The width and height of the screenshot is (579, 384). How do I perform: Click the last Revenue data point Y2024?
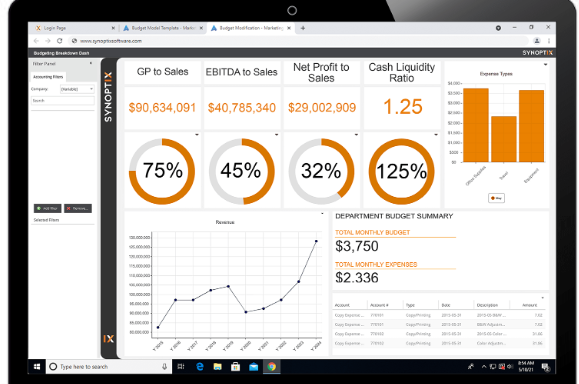(316, 241)
